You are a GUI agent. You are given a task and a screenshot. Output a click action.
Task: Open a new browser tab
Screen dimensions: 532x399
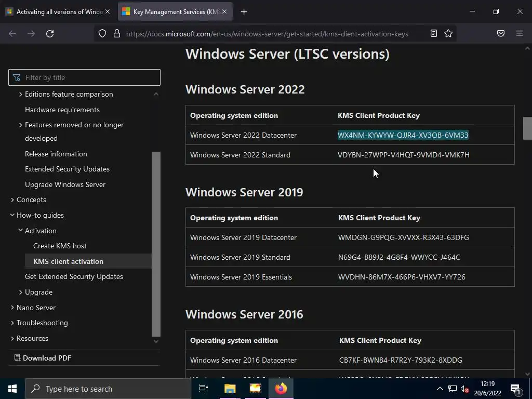[244, 12]
